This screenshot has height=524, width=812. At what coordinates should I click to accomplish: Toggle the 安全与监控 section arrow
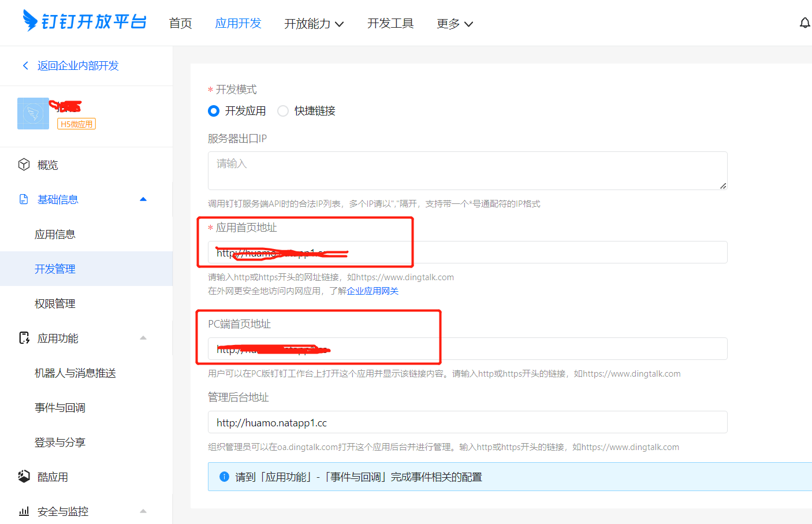point(143,511)
